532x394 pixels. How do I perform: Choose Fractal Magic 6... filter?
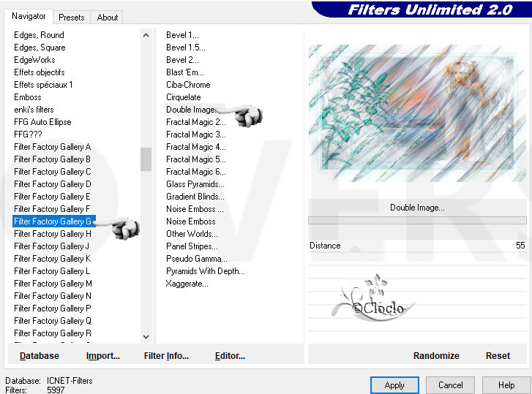pyautogui.click(x=196, y=172)
